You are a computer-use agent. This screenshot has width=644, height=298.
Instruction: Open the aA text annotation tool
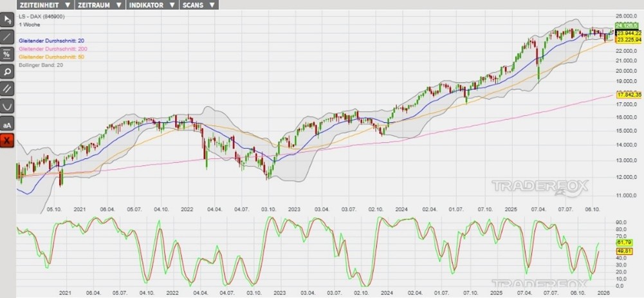(7, 124)
